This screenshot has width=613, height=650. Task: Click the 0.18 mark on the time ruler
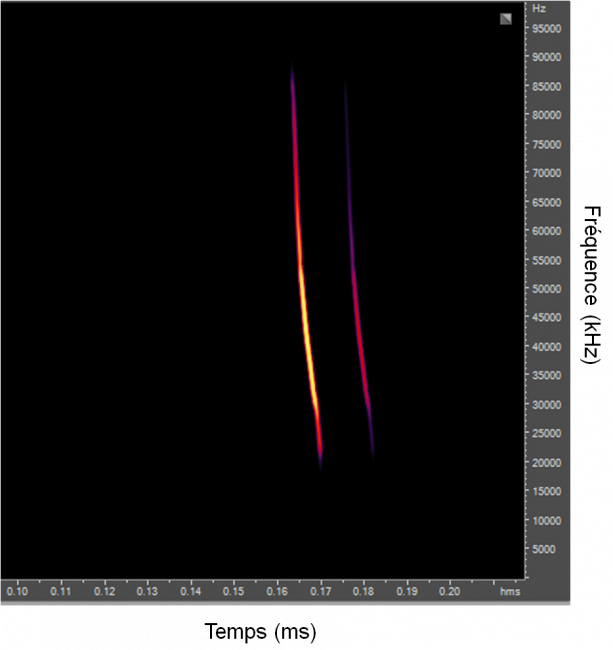pyautogui.click(x=363, y=592)
